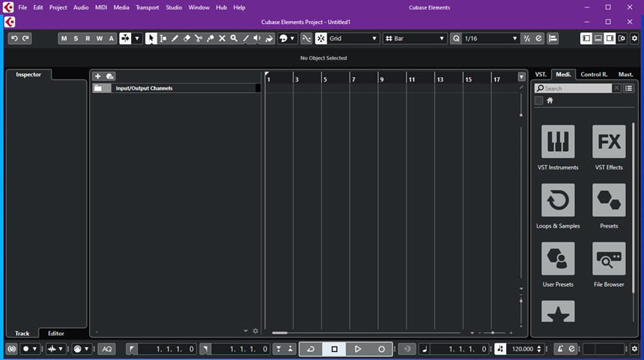Toggle the Cycle loop button
The image size is (644, 360).
(311, 349)
